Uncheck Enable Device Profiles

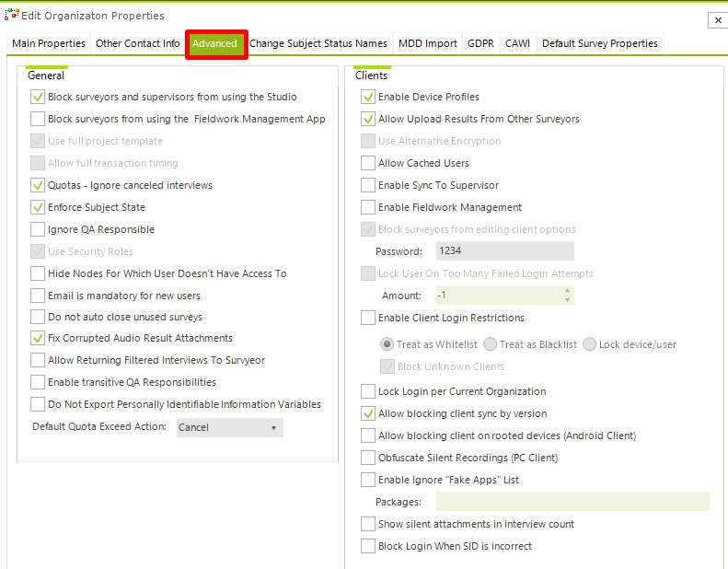368,97
